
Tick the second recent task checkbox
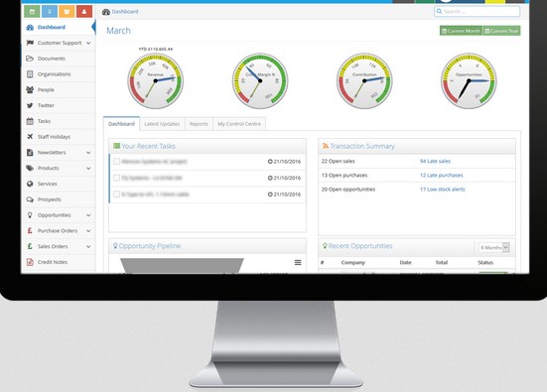pyautogui.click(x=116, y=178)
